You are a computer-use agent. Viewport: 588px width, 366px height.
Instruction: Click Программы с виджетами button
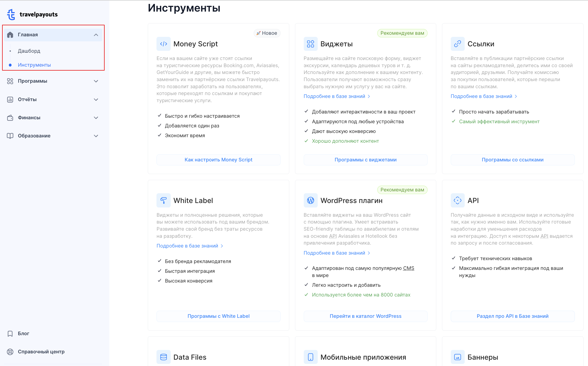(365, 160)
